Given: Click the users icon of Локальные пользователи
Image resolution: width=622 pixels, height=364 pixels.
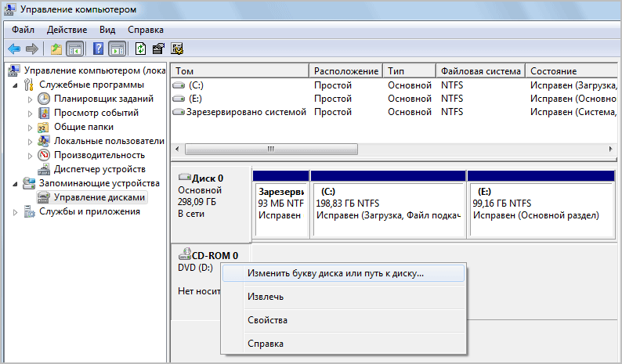Looking at the screenshot, I should [x=44, y=141].
